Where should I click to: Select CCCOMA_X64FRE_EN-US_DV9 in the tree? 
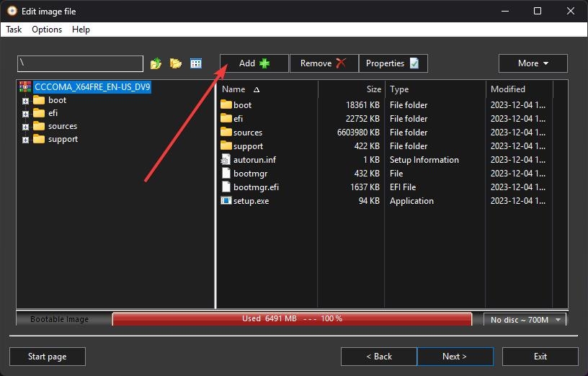click(92, 87)
